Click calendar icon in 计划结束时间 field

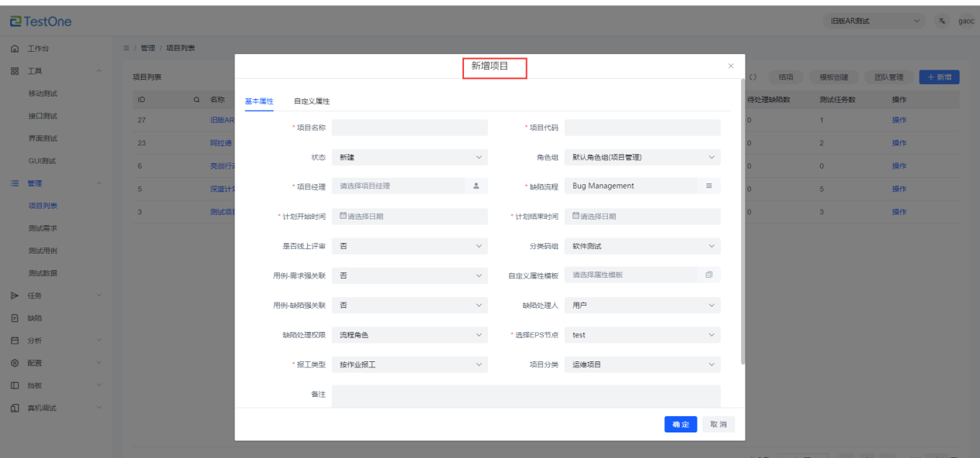coord(575,217)
